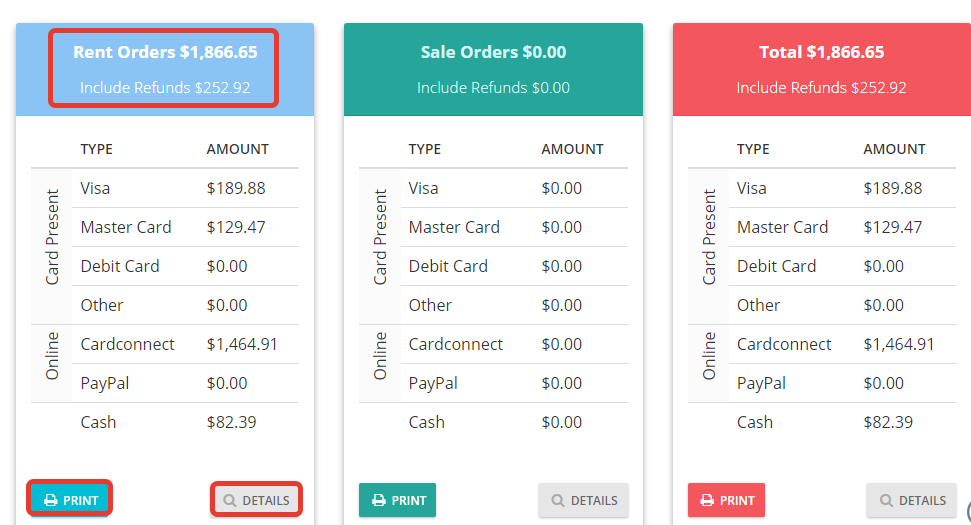Click the AMOUNT column header in Rent Orders
The image size is (971, 525).
tap(238, 149)
